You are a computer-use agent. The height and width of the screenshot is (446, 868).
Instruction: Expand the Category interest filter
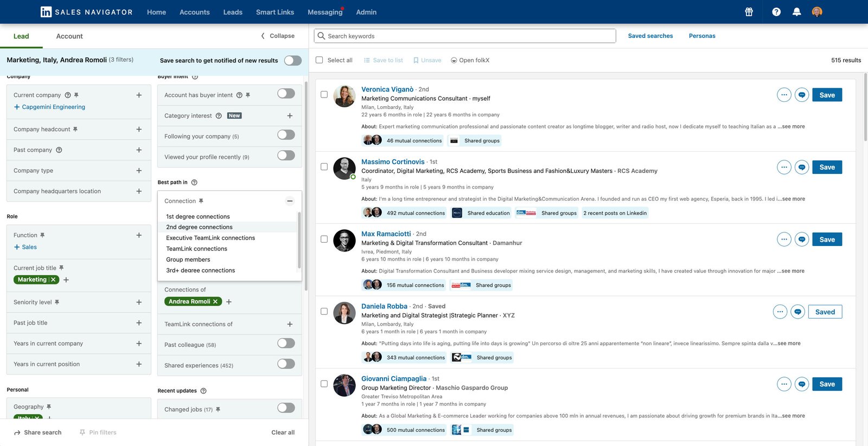click(x=290, y=115)
